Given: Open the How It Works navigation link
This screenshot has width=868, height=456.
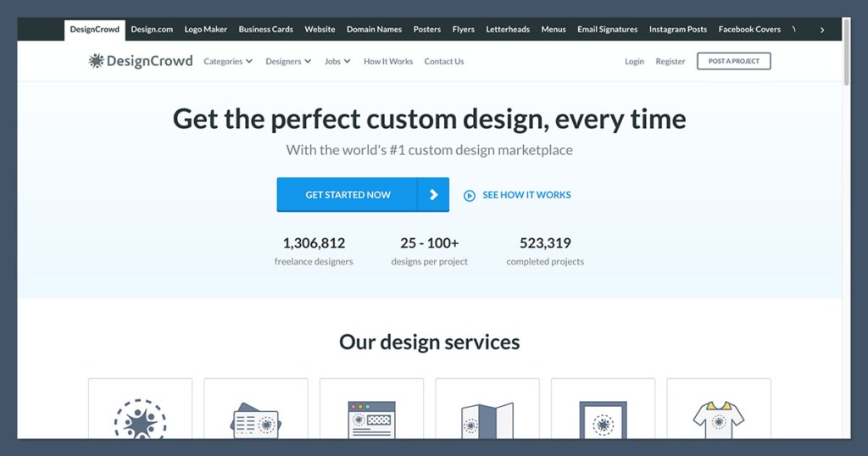Looking at the screenshot, I should pos(388,61).
